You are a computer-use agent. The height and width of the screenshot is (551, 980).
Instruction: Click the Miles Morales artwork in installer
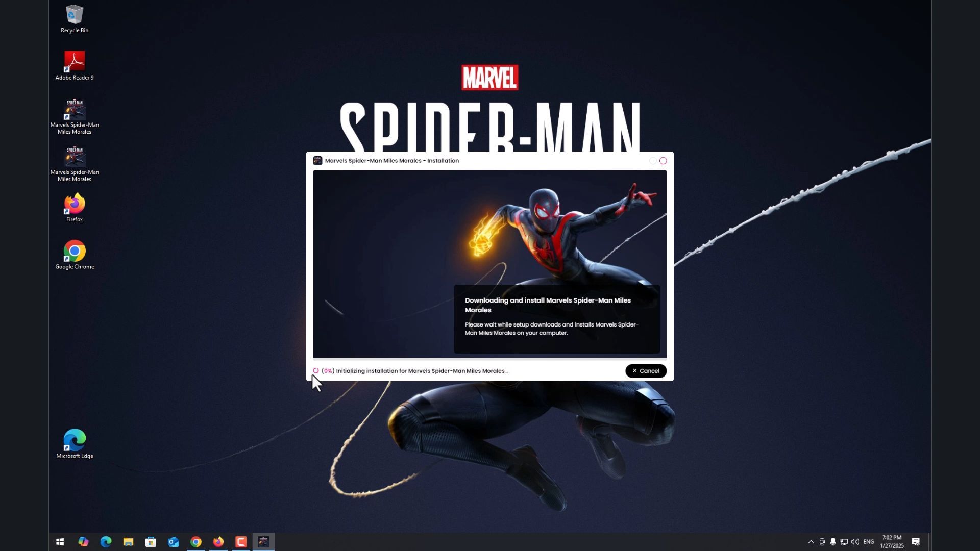(489, 264)
